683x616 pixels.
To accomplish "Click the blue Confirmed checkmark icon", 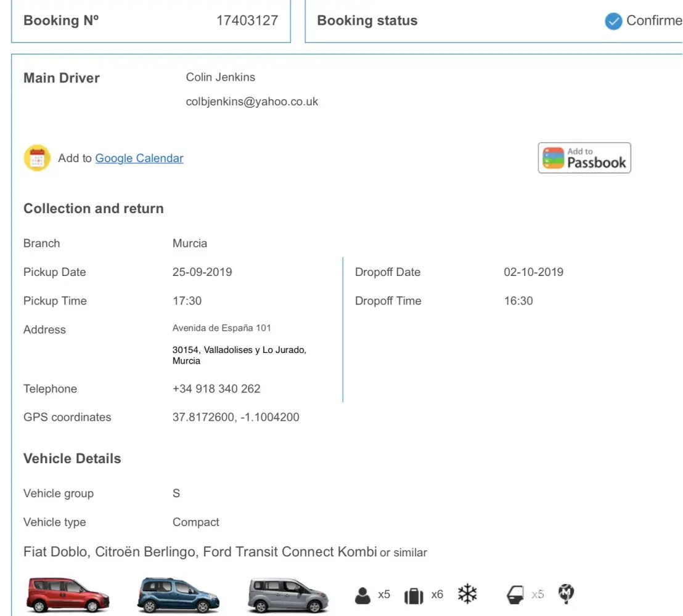I will coord(613,22).
